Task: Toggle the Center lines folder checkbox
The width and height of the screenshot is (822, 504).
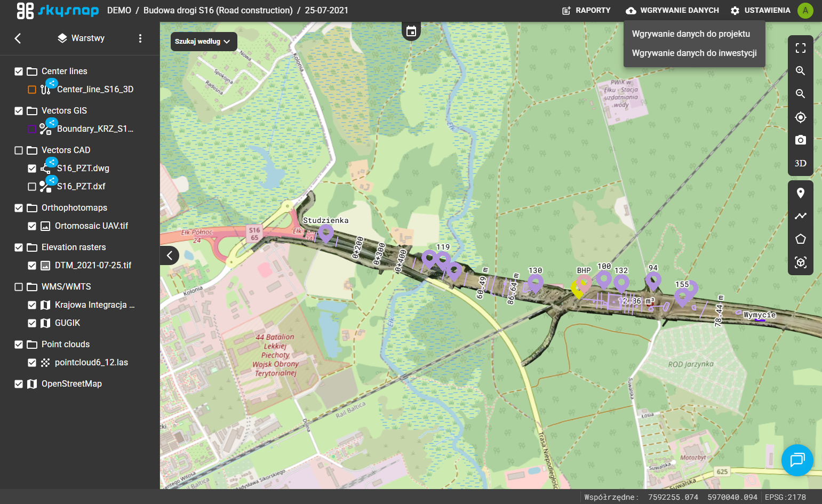Action: click(x=19, y=71)
